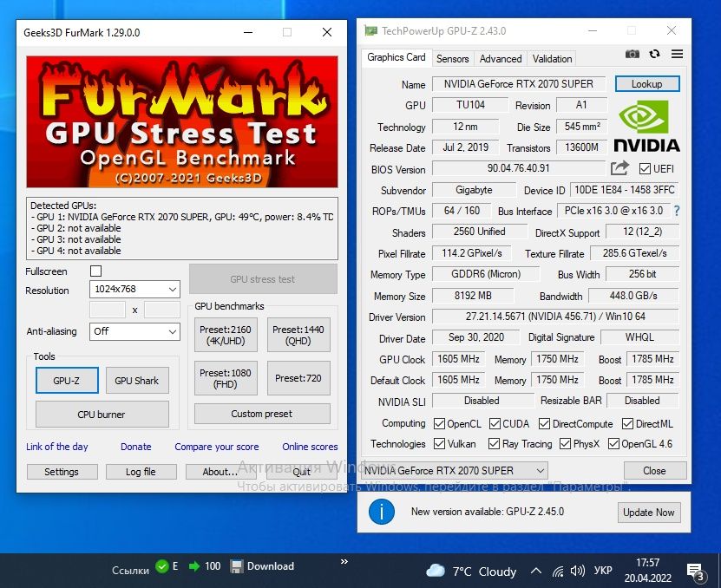Toggle the OpenCL checkbox
The height and width of the screenshot is (588, 721).
pos(439,423)
